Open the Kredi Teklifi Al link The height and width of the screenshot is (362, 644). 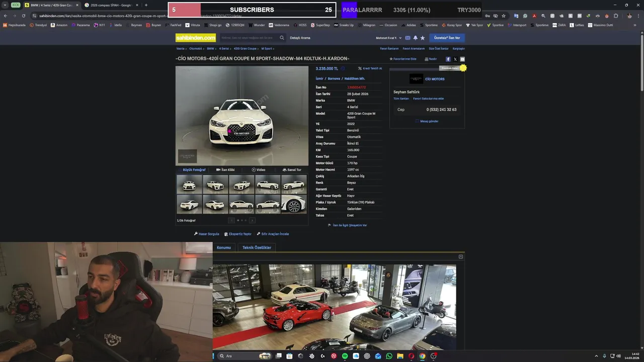pyautogui.click(x=370, y=68)
